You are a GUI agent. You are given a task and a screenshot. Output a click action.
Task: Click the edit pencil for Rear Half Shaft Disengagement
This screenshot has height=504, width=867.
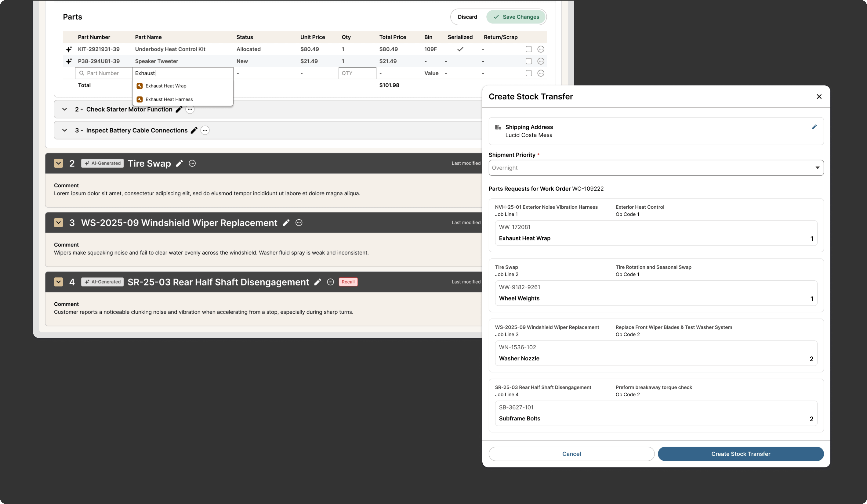pyautogui.click(x=317, y=282)
